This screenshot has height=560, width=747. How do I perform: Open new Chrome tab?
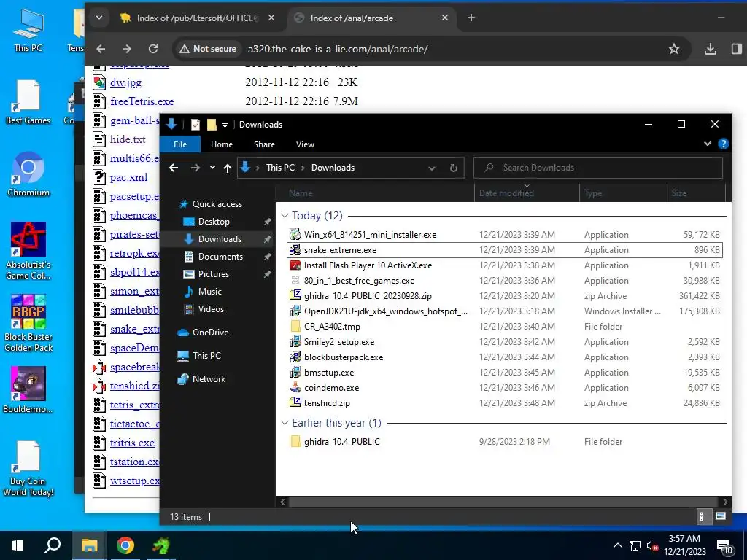click(471, 17)
